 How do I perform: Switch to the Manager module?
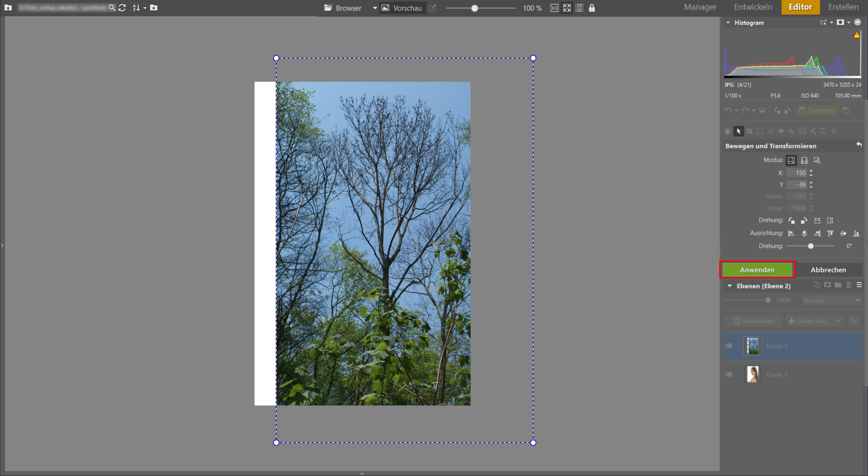[x=700, y=7]
